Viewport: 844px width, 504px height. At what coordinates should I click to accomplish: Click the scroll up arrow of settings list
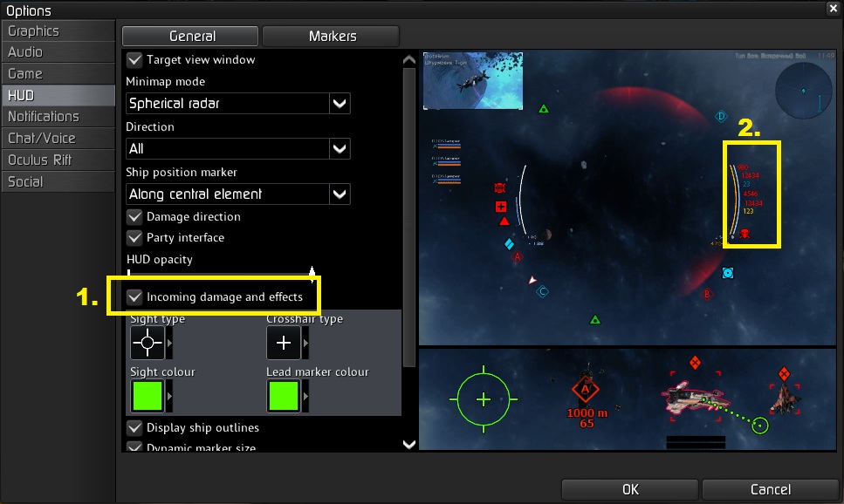[409, 59]
